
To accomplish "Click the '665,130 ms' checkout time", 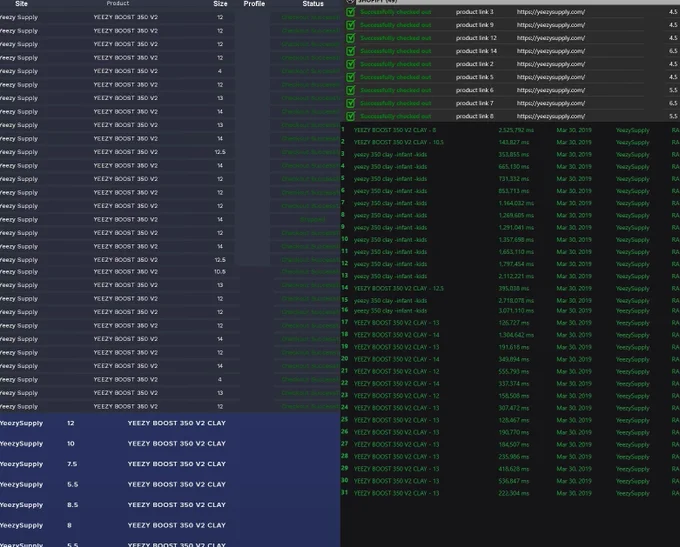I will [x=513, y=167].
